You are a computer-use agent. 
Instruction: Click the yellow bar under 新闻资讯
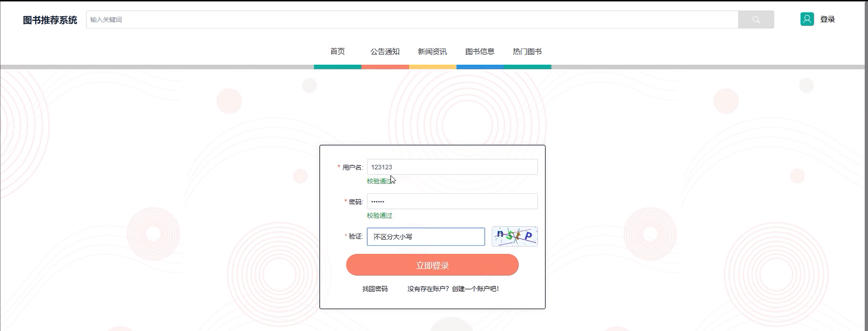(x=432, y=67)
